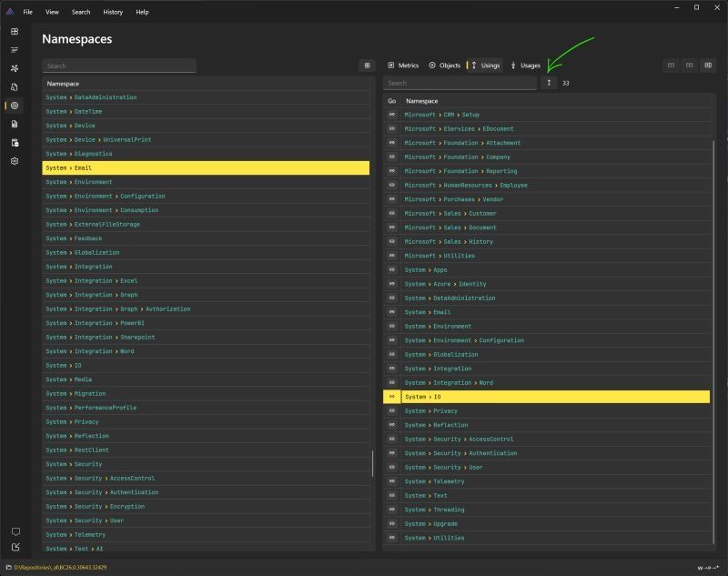Image resolution: width=728 pixels, height=576 pixels.
Task: Switch to the Usages tab
Action: point(526,66)
